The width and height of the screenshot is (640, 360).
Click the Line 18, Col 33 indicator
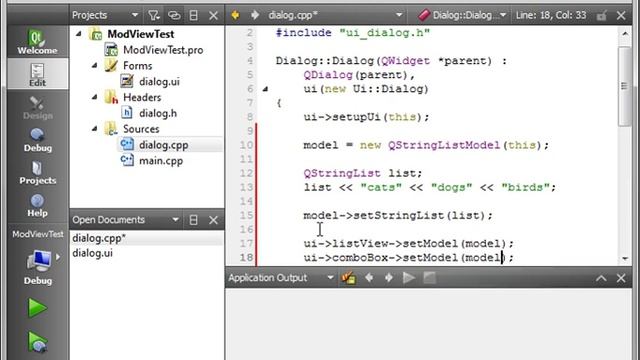551,16
